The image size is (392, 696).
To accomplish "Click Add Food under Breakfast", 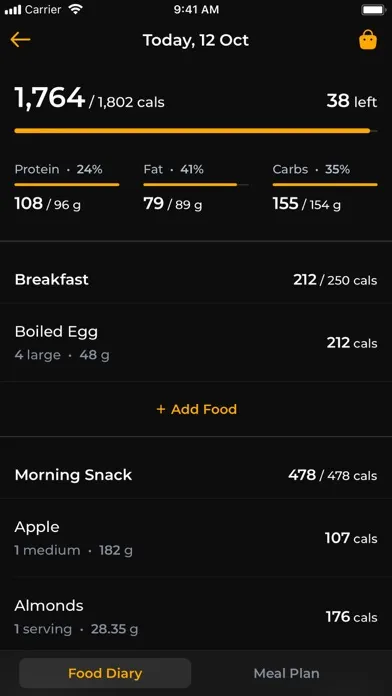I will point(196,409).
